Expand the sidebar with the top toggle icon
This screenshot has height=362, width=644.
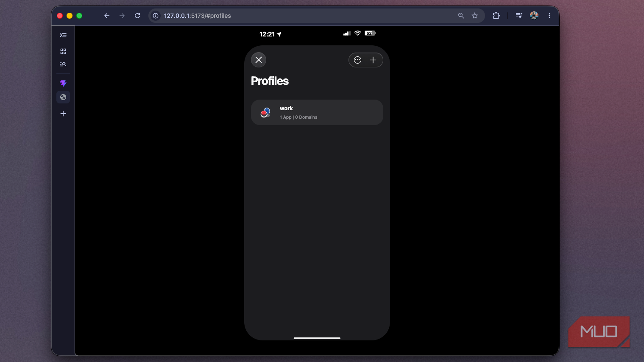tap(63, 35)
